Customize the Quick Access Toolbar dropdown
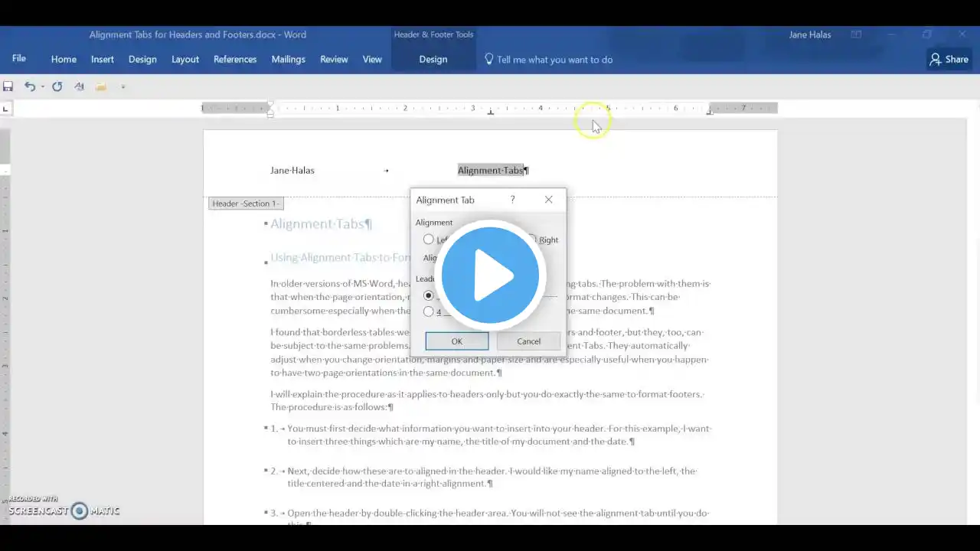The width and height of the screenshot is (980, 551). 122,86
